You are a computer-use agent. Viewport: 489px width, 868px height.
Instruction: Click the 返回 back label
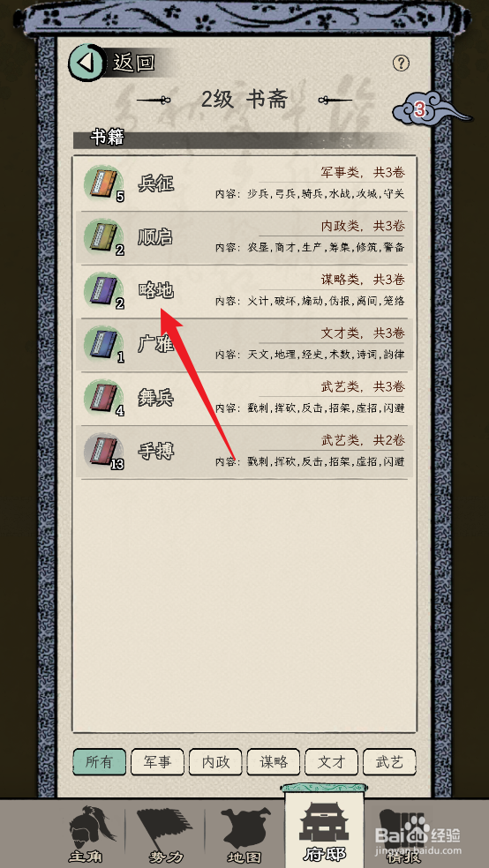134,62
